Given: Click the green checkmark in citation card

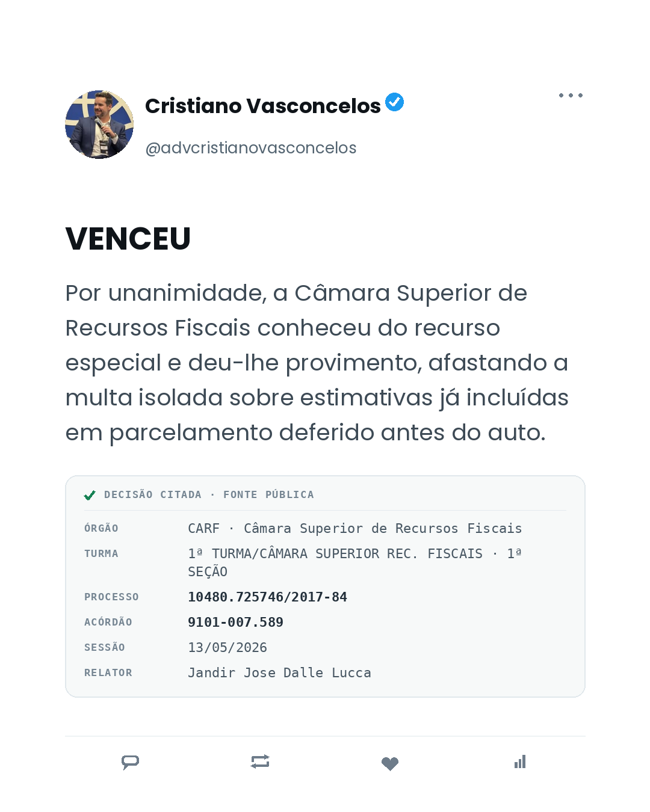Looking at the screenshot, I should coord(90,495).
